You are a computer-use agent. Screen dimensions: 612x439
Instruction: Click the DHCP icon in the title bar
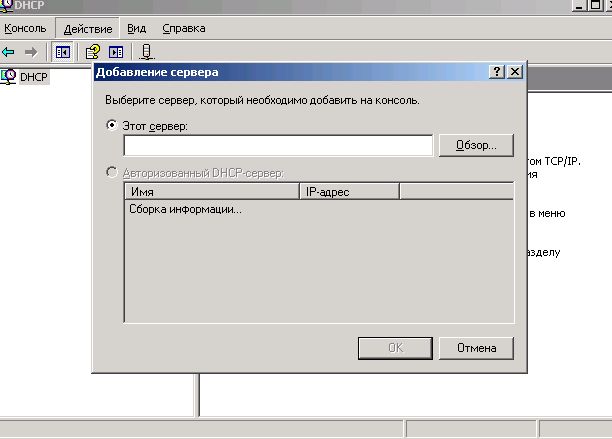point(7,4)
